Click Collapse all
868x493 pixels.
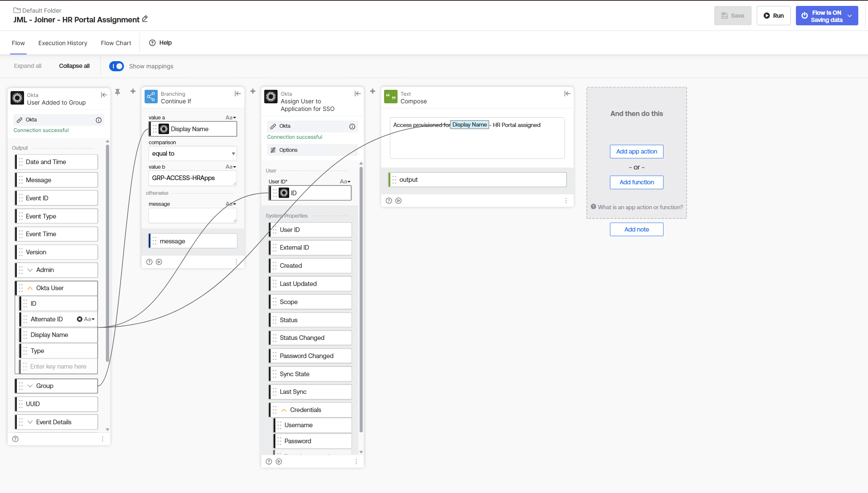pyautogui.click(x=74, y=66)
